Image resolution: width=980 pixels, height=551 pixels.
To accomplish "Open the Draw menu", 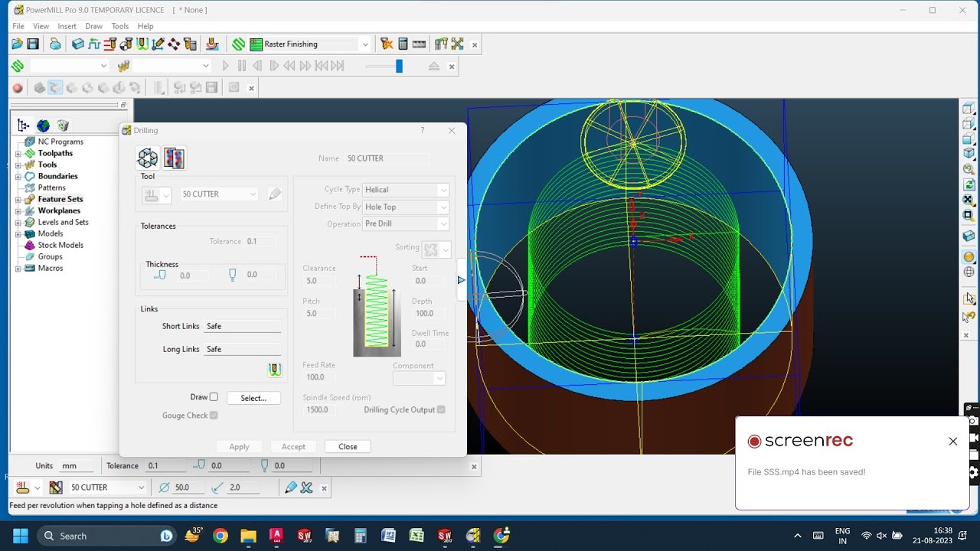I will [x=94, y=26].
